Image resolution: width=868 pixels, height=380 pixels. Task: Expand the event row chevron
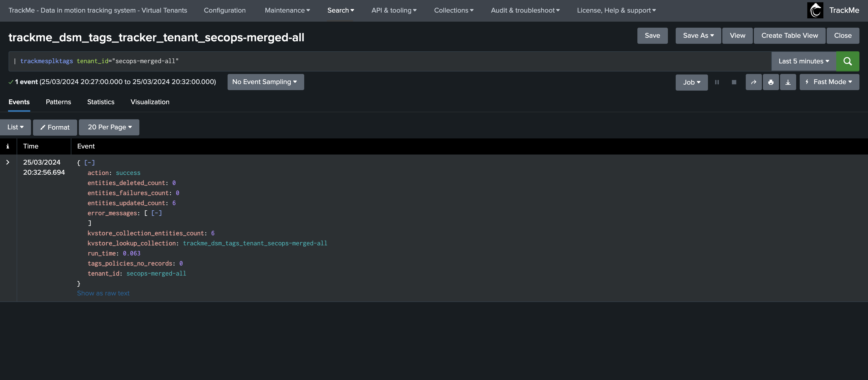[x=8, y=162]
